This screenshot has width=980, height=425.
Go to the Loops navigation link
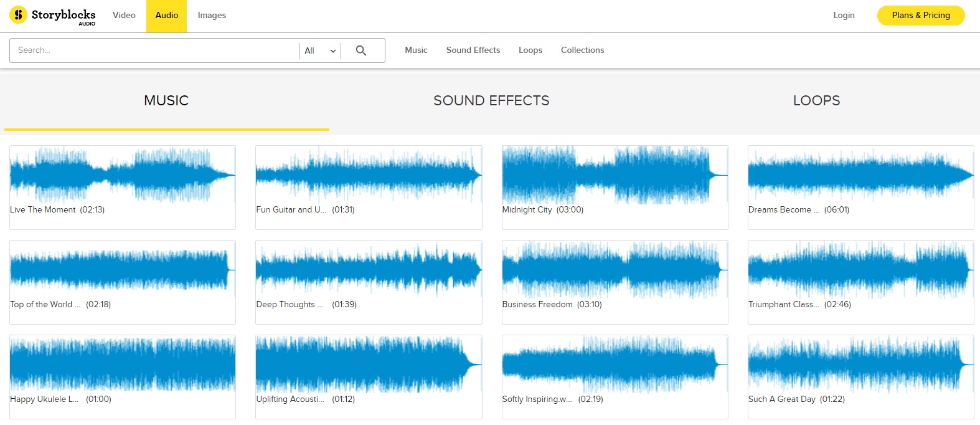coord(530,50)
